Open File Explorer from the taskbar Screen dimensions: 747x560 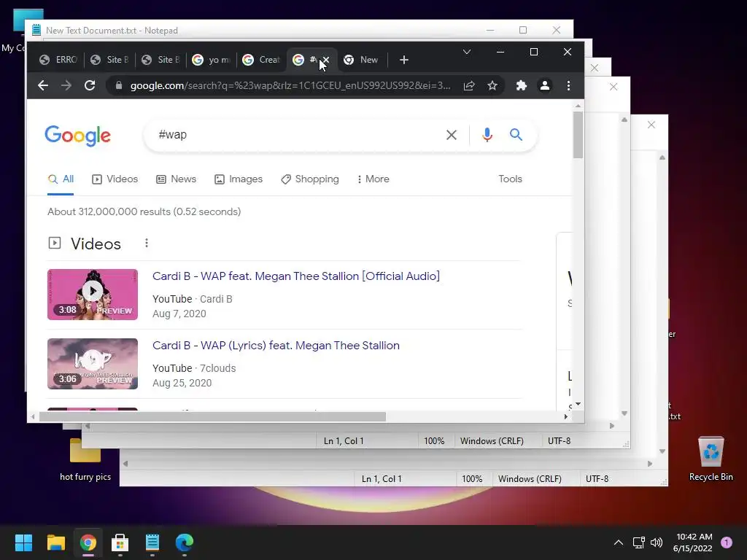[x=55, y=542]
